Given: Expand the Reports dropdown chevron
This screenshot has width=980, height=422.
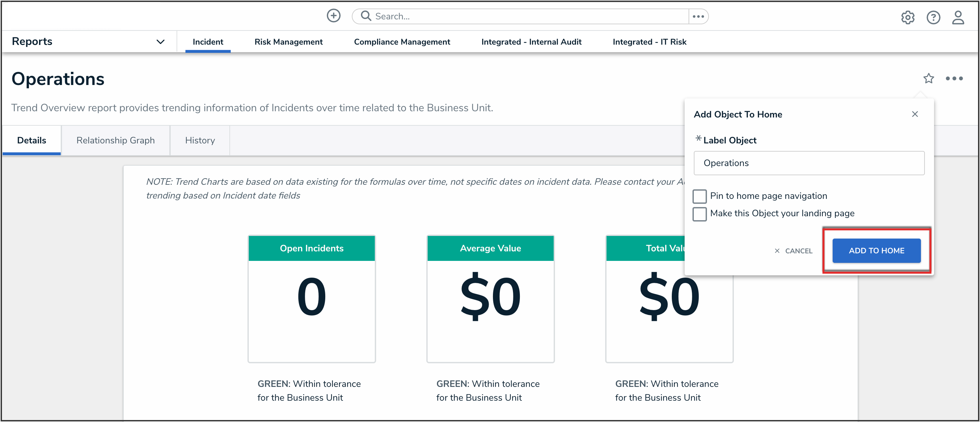Looking at the screenshot, I should tap(160, 42).
